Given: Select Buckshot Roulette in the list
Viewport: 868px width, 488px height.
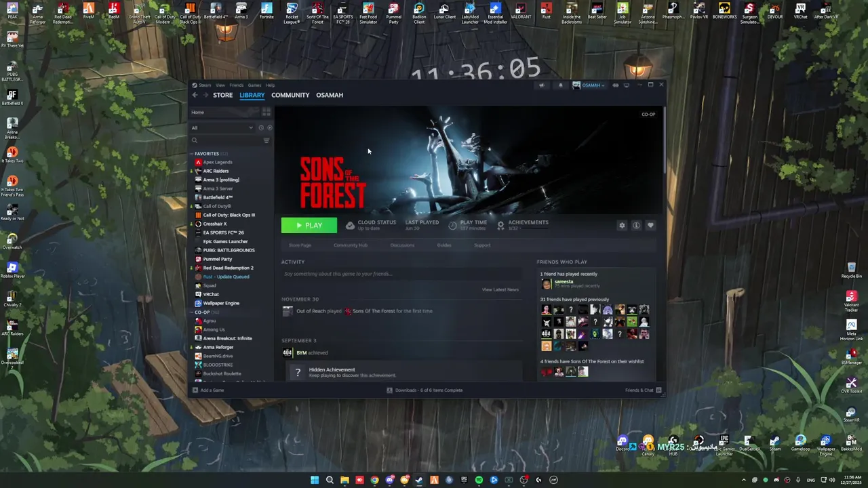Looking at the screenshot, I should (x=222, y=373).
